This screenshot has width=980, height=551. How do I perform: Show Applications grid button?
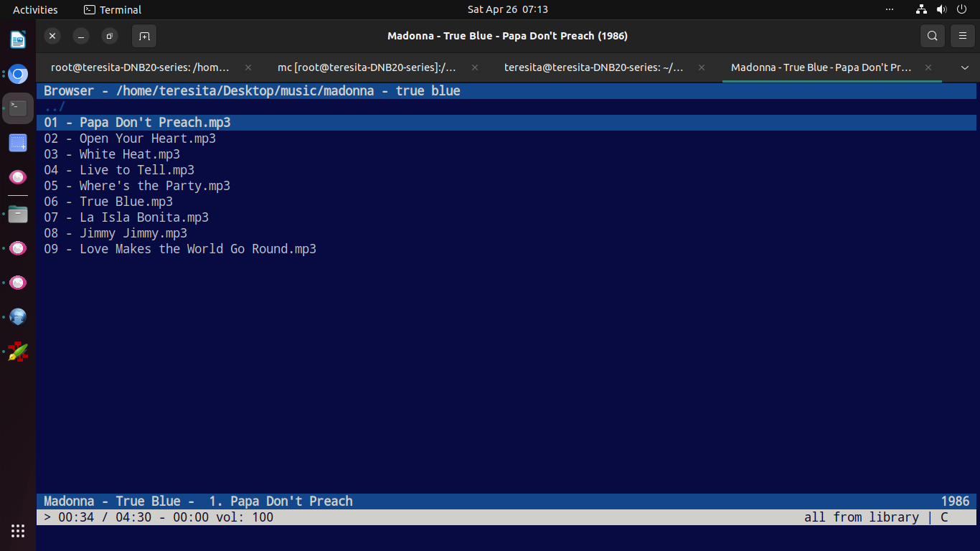coord(18,531)
